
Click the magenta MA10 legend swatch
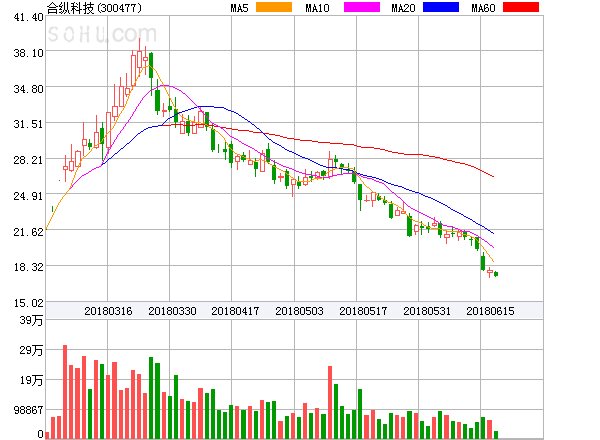(360, 8)
